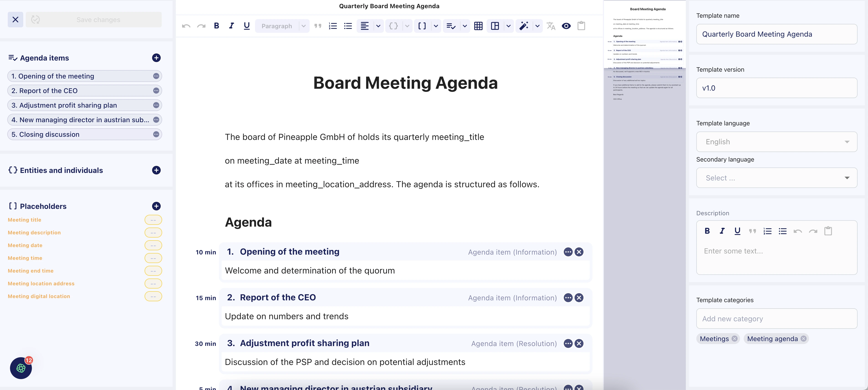Click the Add new category field

pos(777,319)
